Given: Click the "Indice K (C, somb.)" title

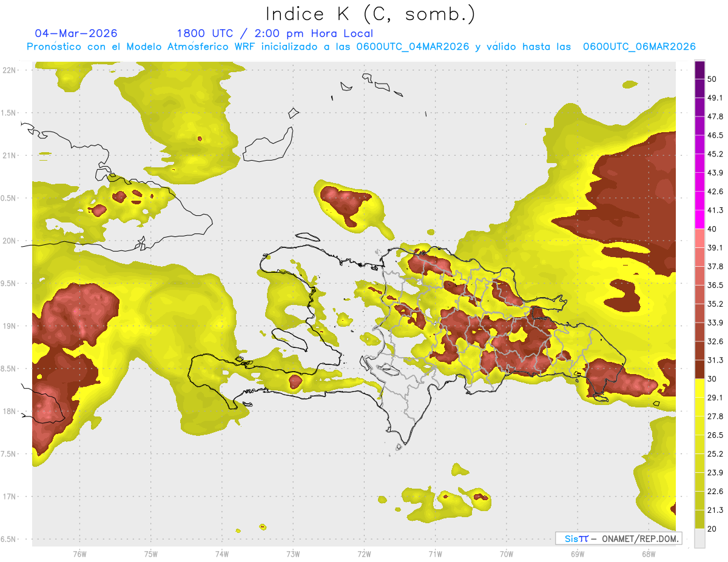Looking at the screenshot, I should tap(371, 15).
